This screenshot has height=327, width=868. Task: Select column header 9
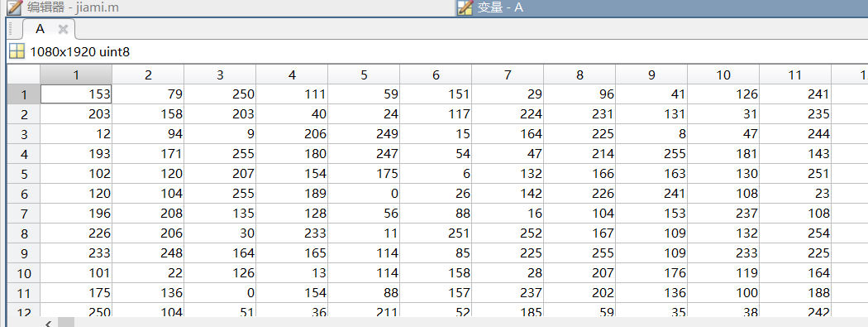652,75
